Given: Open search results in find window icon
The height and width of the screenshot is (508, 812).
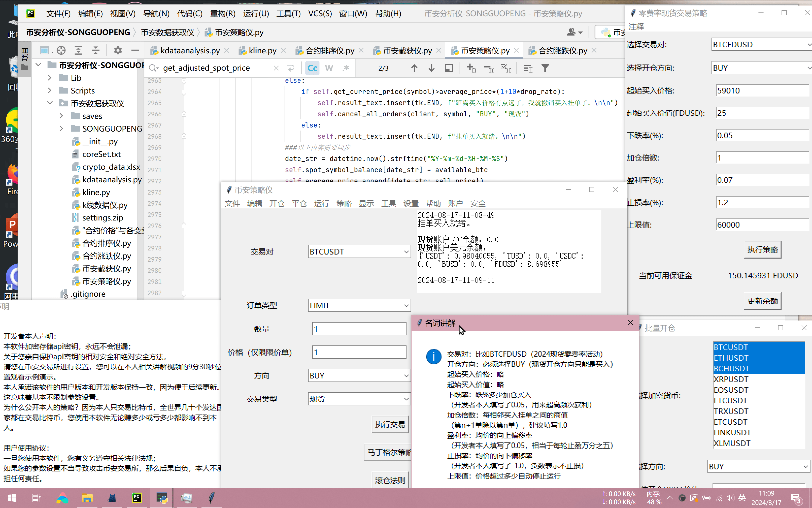Looking at the screenshot, I should pos(449,68).
